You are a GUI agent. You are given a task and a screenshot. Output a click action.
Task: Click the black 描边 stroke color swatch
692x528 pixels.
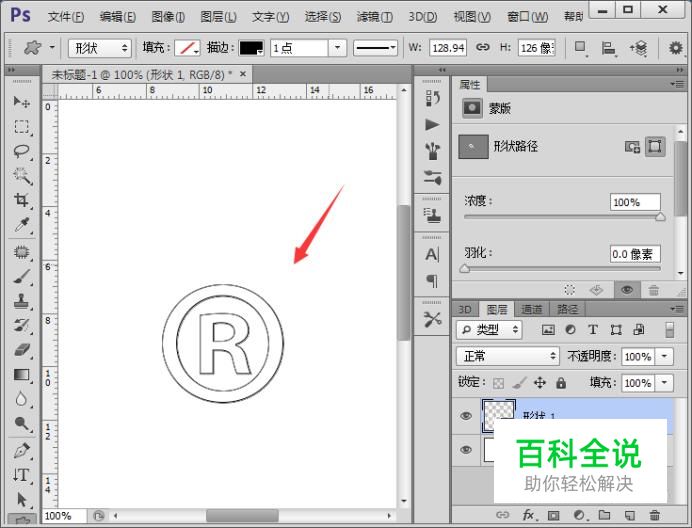pyautogui.click(x=250, y=48)
